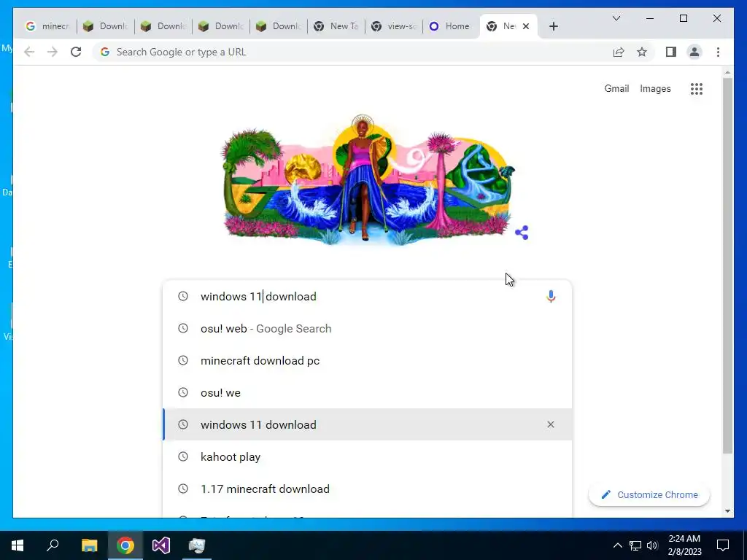Screen dimensions: 747x560
Task: Switch to the second Downlo tab
Action: coord(163,26)
